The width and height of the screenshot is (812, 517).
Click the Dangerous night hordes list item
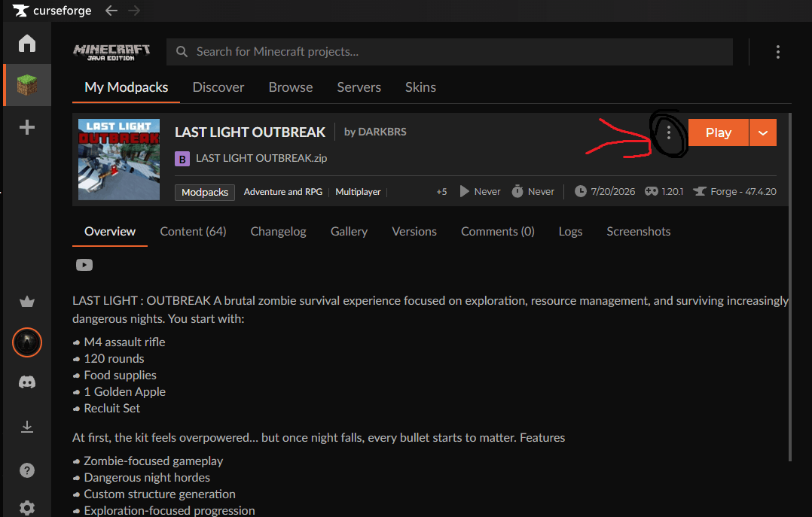click(x=147, y=478)
